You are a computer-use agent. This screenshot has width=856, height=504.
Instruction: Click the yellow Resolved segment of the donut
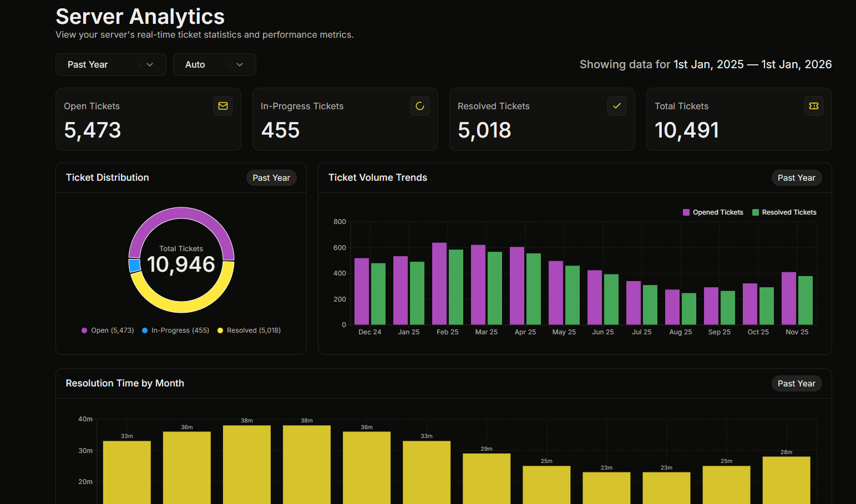point(181,308)
